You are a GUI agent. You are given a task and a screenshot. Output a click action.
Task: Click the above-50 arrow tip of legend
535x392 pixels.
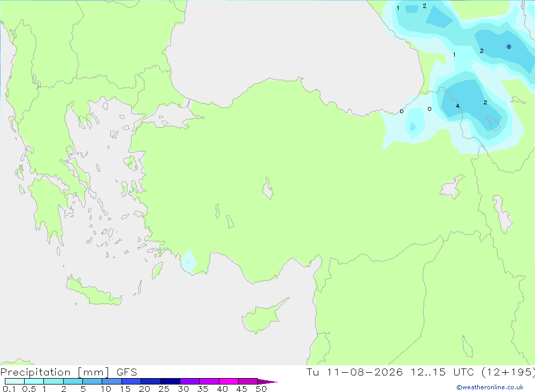pos(267,382)
